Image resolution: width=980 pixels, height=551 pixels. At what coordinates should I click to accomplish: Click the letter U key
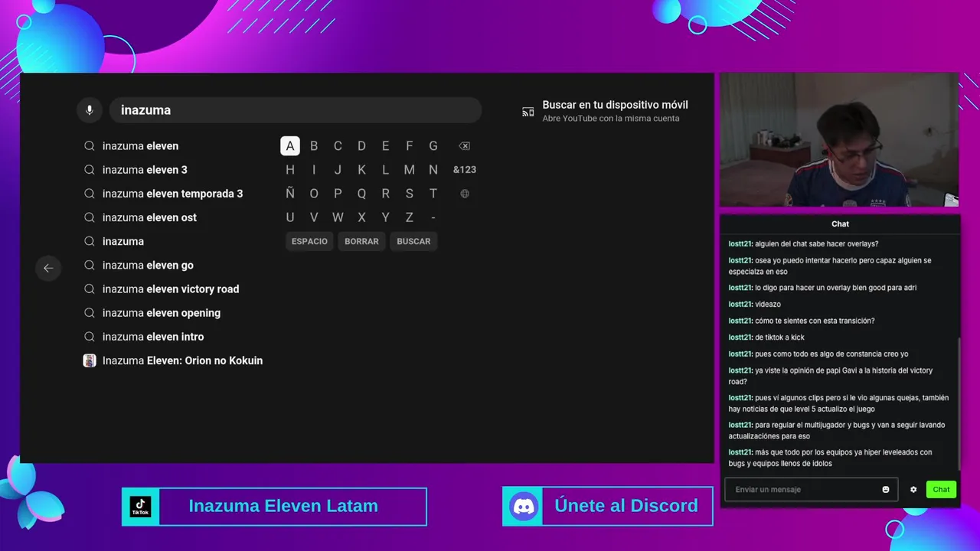(290, 217)
